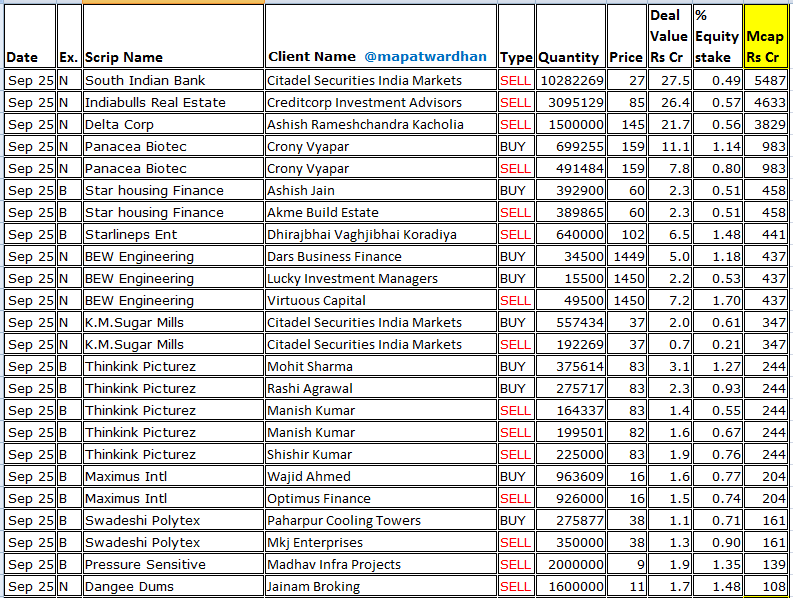The height and width of the screenshot is (598, 793).
Task: Select the Dangee Dums cell
Action: point(173,586)
